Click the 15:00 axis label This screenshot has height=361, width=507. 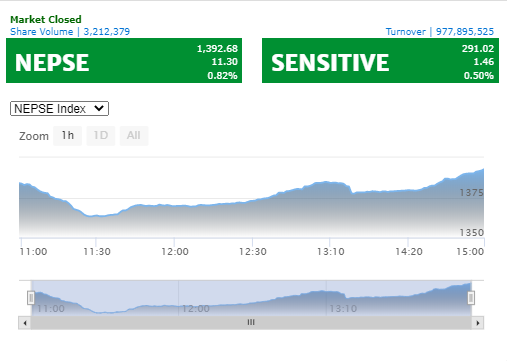[470, 251]
